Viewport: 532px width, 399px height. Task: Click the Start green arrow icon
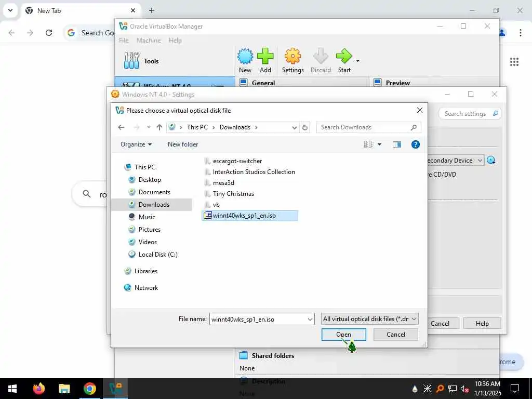[344, 56]
